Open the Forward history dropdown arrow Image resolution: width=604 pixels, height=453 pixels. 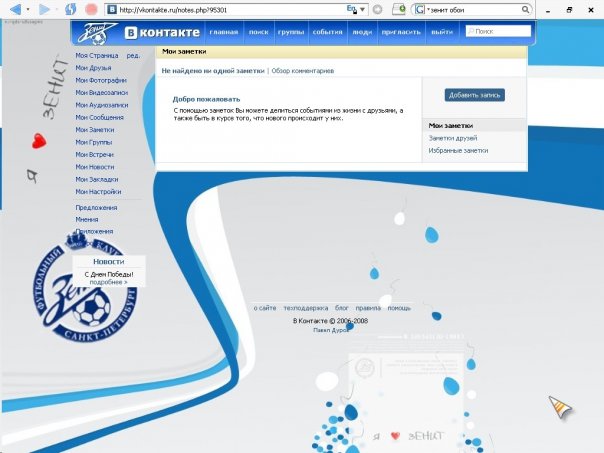(x=57, y=9)
